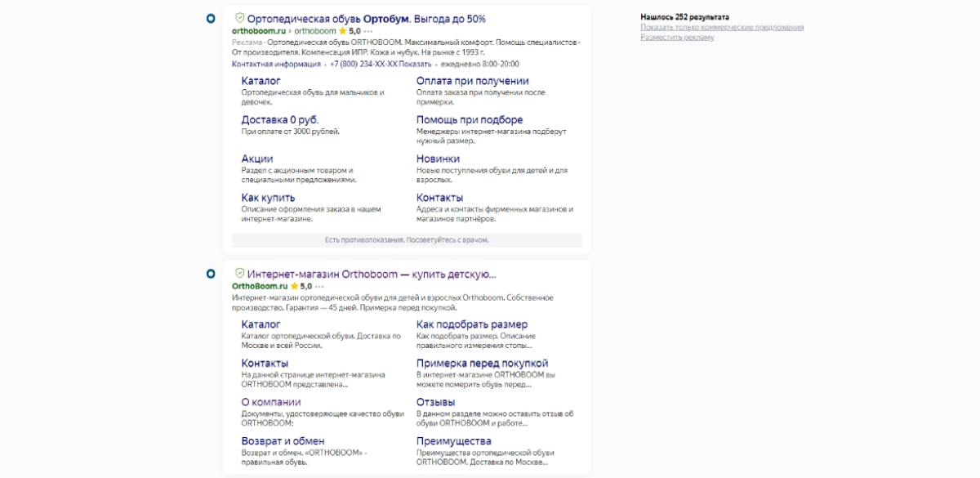
Task: Open the 'О компании' sitelink
Action: 271,402
